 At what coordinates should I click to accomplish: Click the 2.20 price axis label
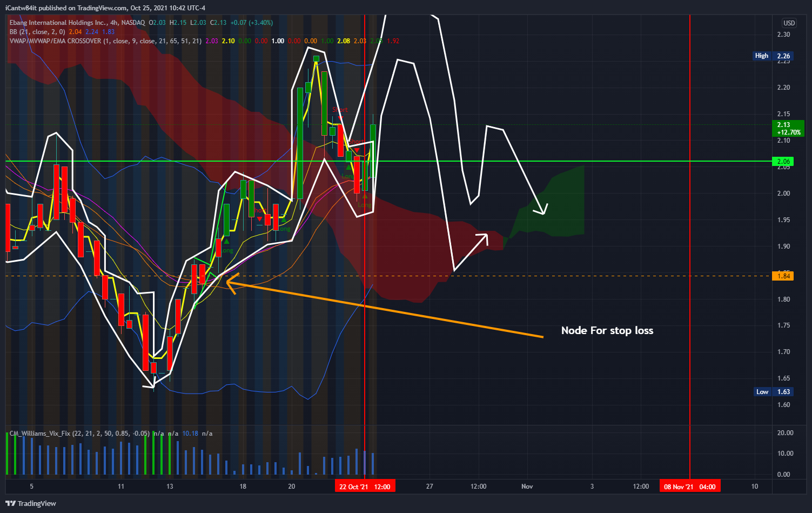point(783,88)
